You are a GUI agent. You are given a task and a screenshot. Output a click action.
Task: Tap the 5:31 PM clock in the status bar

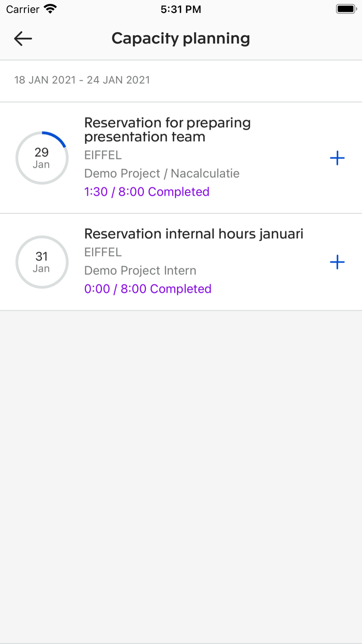180,9
